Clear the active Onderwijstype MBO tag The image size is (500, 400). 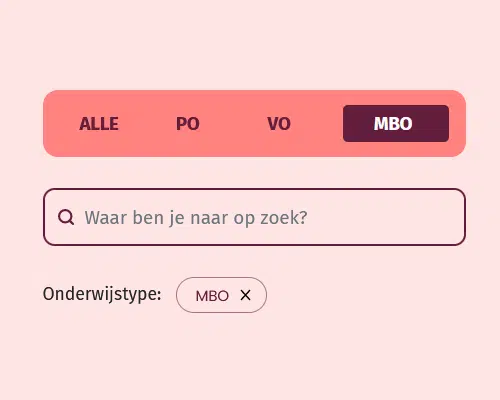pyautogui.click(x=245, y=295)
